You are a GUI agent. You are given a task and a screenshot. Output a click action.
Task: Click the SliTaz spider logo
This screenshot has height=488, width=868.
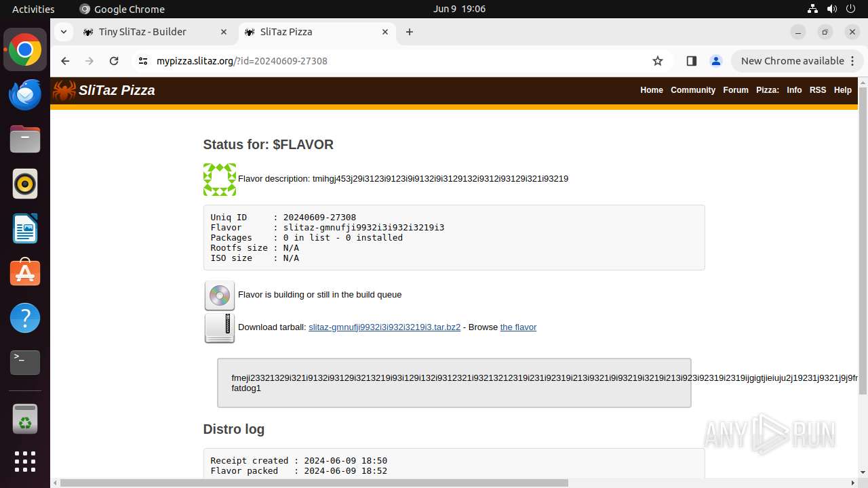click(x=64, y=90)
